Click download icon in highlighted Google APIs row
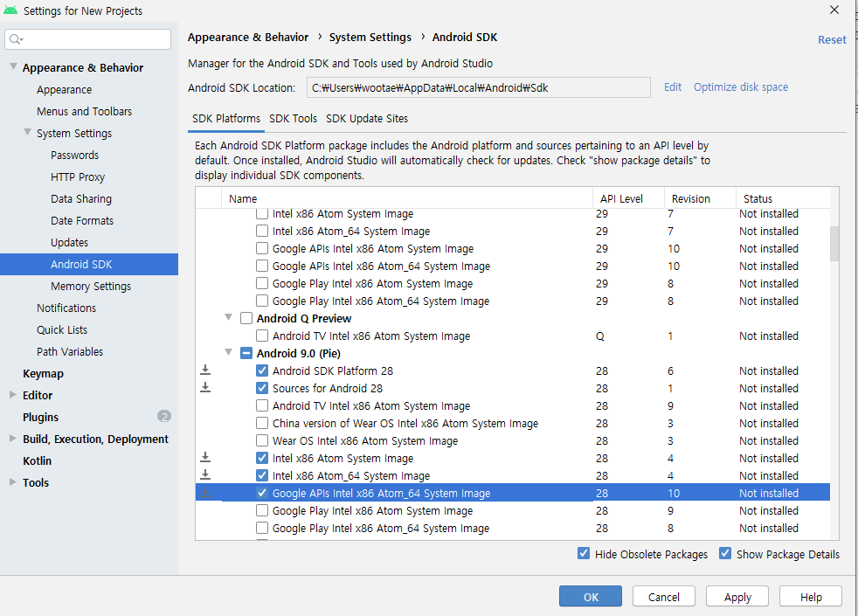Viewport: 858px width, 616px height. 205,492
